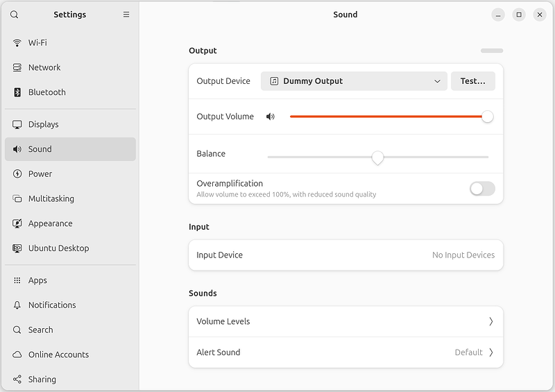The height and width of the screenshot is (392, 555).
Task: Click the Wi-Fi icon in sidebar
Action: tap(17, 43)
